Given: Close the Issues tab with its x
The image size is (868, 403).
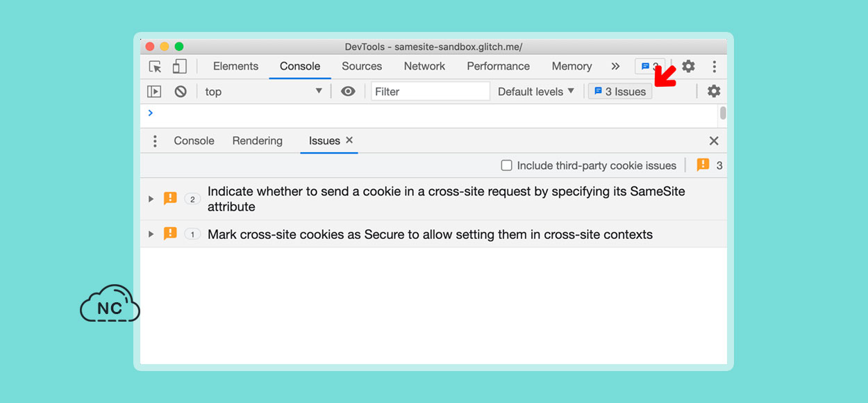Looking at the screenshot, I should click(x=349, y=140).
